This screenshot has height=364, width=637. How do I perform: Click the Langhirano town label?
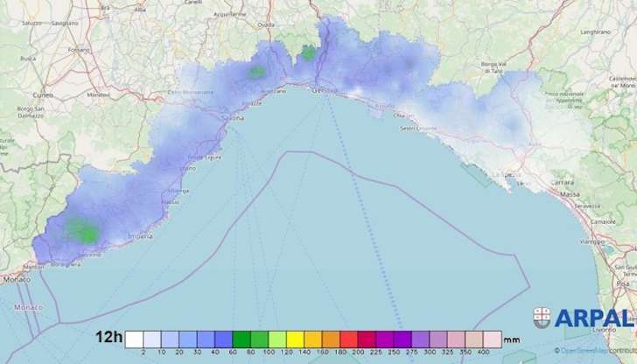pyautogui.click(x=596, y=31)
